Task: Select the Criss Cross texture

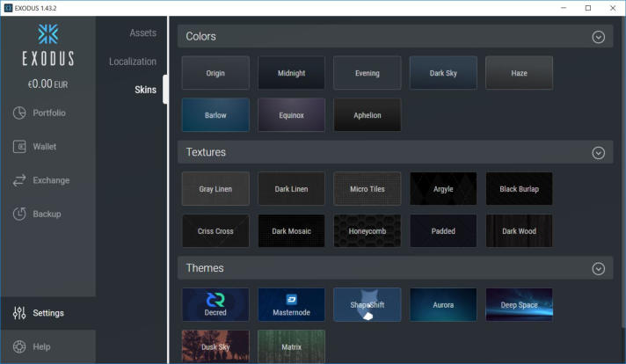Action: tap(215, 230)
